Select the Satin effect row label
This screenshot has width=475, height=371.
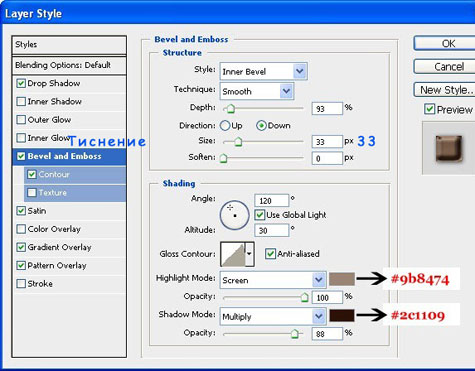37,211
